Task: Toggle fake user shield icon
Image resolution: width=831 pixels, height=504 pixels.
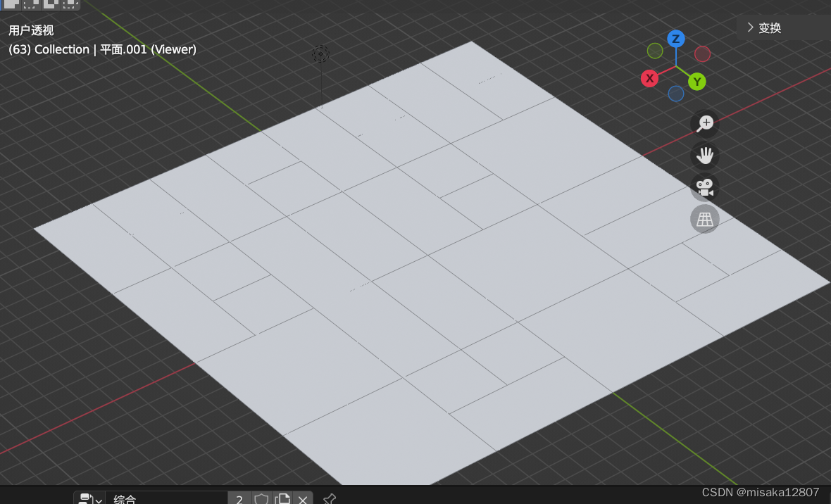Action: [x=261, y=498]
